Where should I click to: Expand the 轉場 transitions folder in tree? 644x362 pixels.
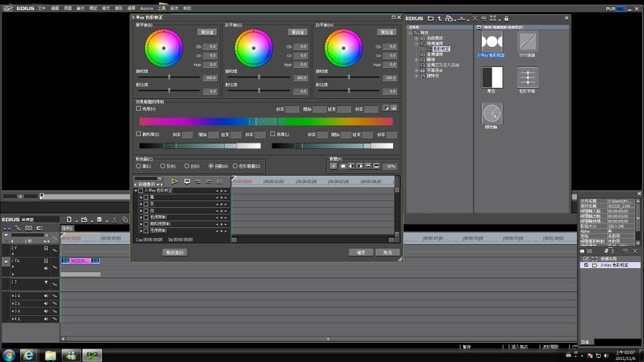click(416, 60)
